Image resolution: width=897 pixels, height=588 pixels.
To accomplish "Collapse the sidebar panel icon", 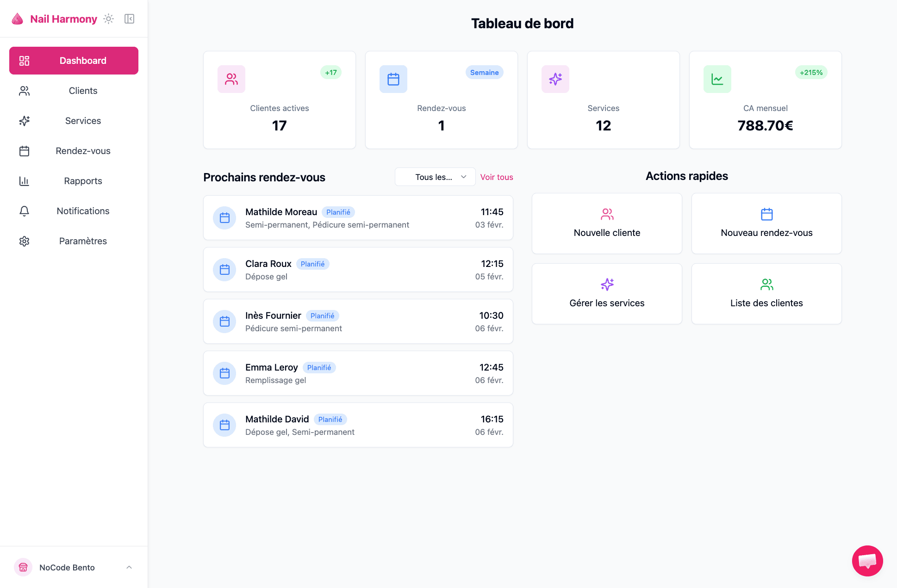I will [x=129, y=19].
